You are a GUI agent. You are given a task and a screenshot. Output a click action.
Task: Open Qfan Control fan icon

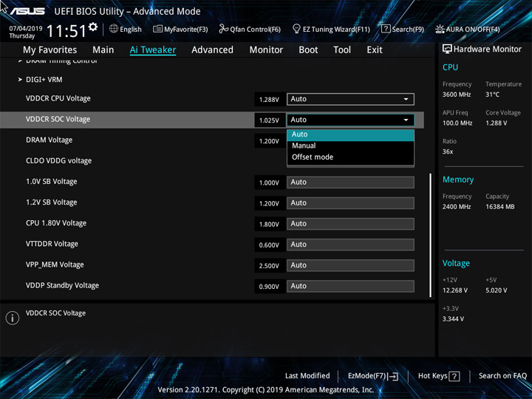(x=223, y=29)
